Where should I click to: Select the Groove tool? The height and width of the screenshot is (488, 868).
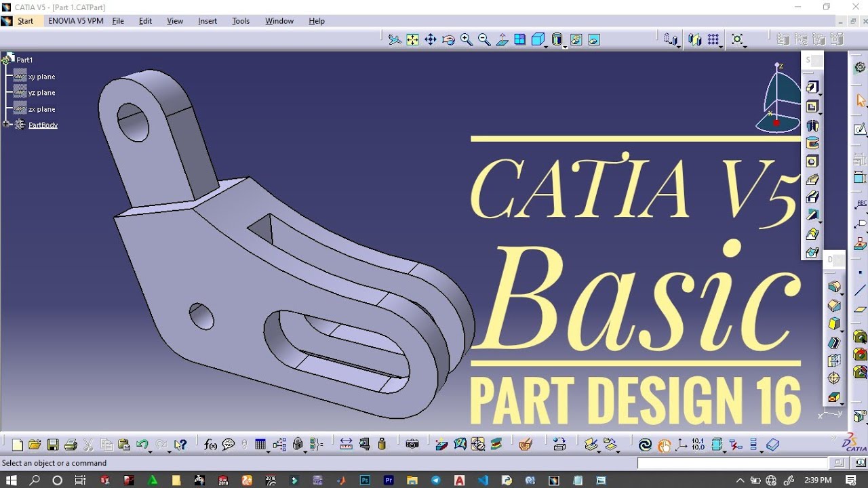(812, 143)
